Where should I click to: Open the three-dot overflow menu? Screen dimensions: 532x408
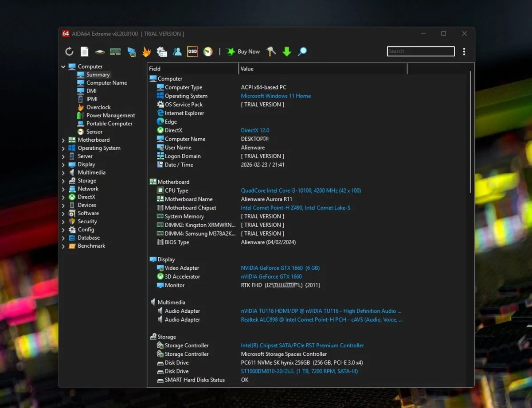pos(464,51)
